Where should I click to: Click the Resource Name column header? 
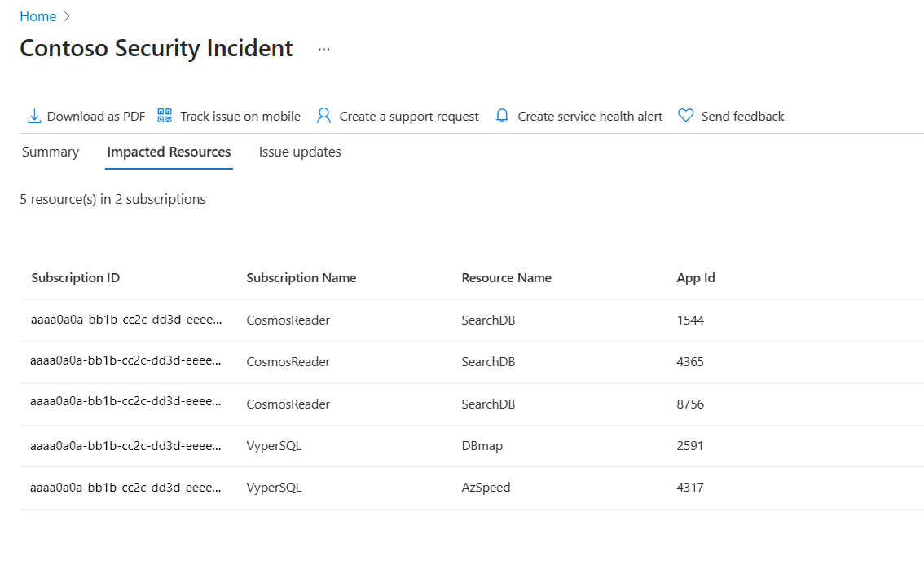(x=506, y=278)
